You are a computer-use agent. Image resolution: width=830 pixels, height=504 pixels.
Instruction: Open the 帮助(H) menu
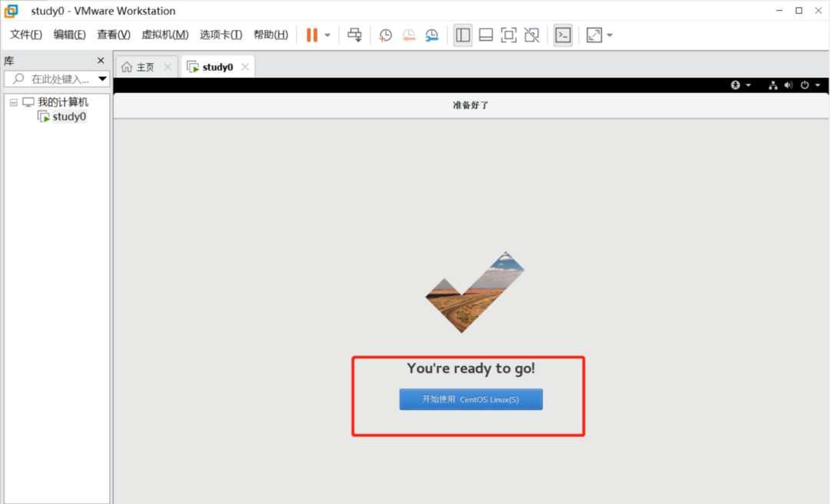[x=271, y=35]
